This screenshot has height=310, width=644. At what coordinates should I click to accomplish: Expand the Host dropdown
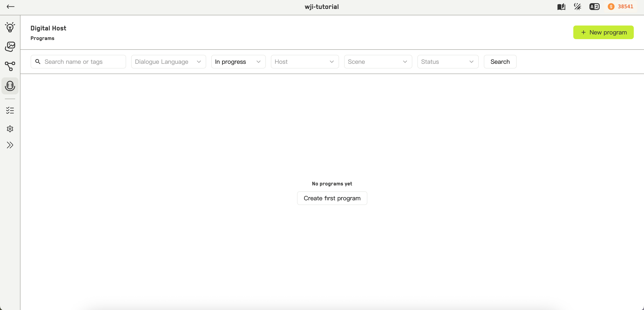click(305, 62)
